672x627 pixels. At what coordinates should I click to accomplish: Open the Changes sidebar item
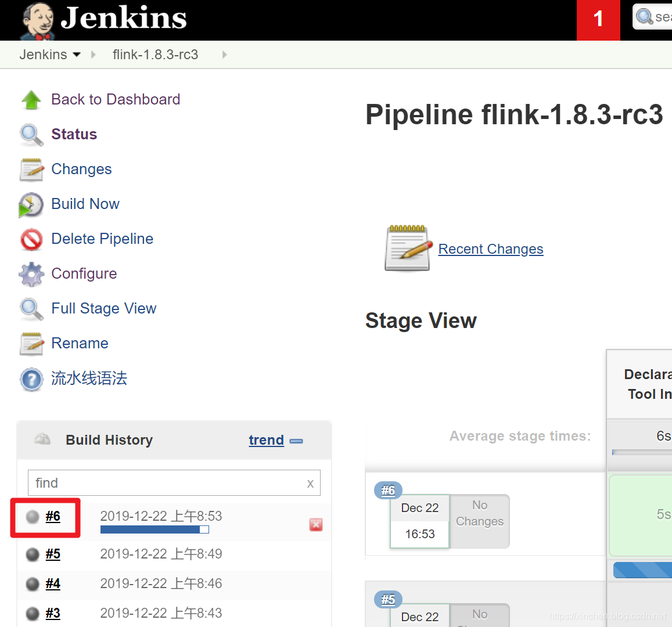point(81,169)
